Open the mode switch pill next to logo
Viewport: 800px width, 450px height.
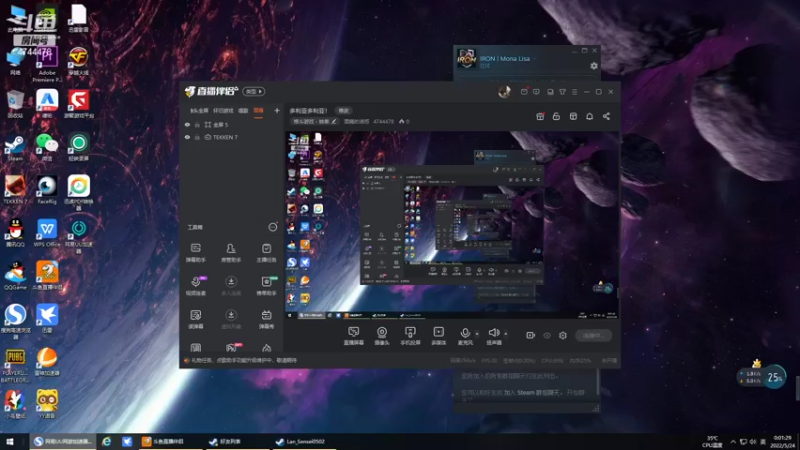coord(254,91)
